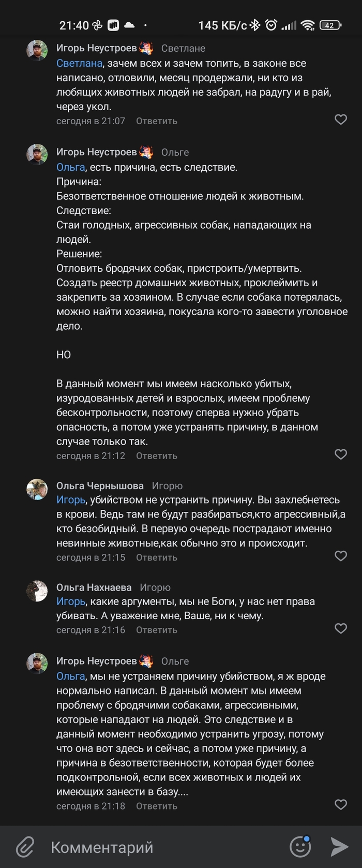Like the 21:18 comment by Игорь
Image resolution: width=362 pixels, height=868 pixels.
[341, 804]
